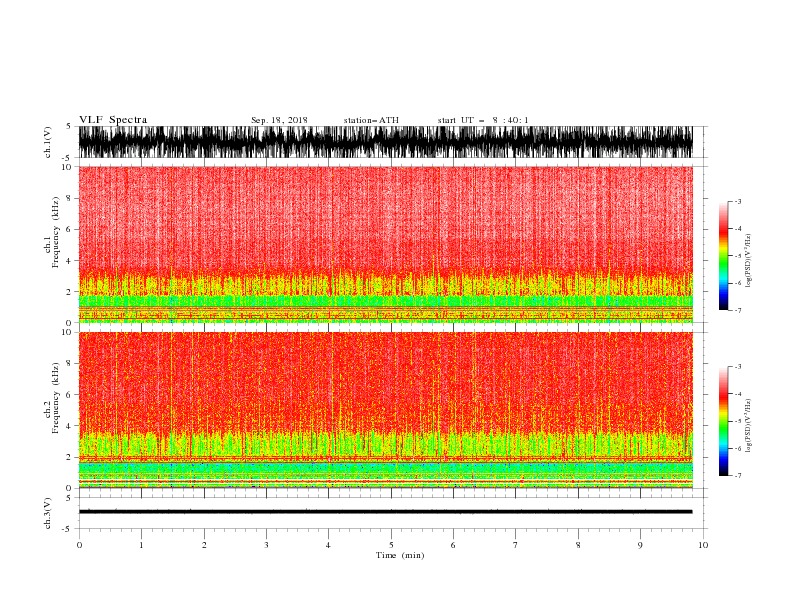Image resolution: width=792 pixels, height=612 pixels.
Task: Click the "Time (min)" axis title
Action: 400,555
